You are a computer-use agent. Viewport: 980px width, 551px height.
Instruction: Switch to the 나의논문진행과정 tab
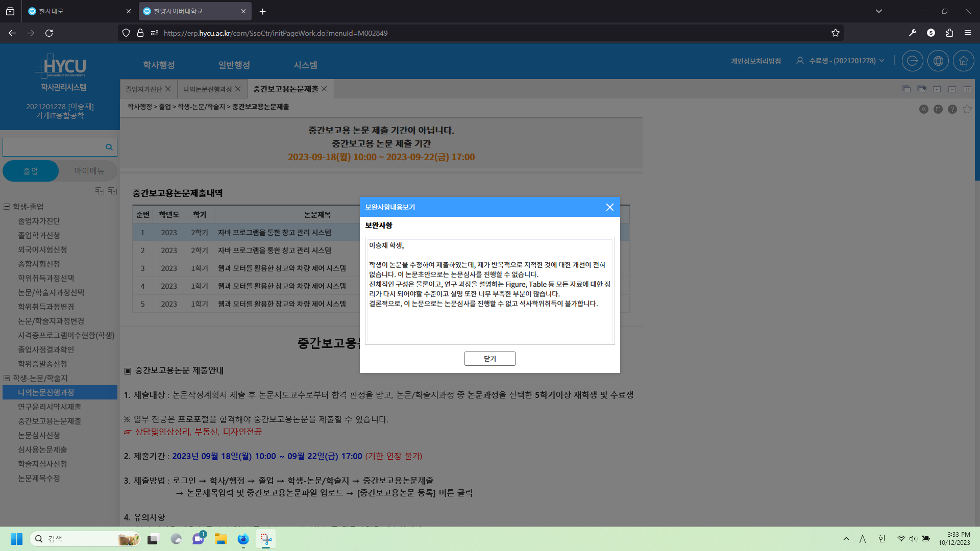click(207, 89)
